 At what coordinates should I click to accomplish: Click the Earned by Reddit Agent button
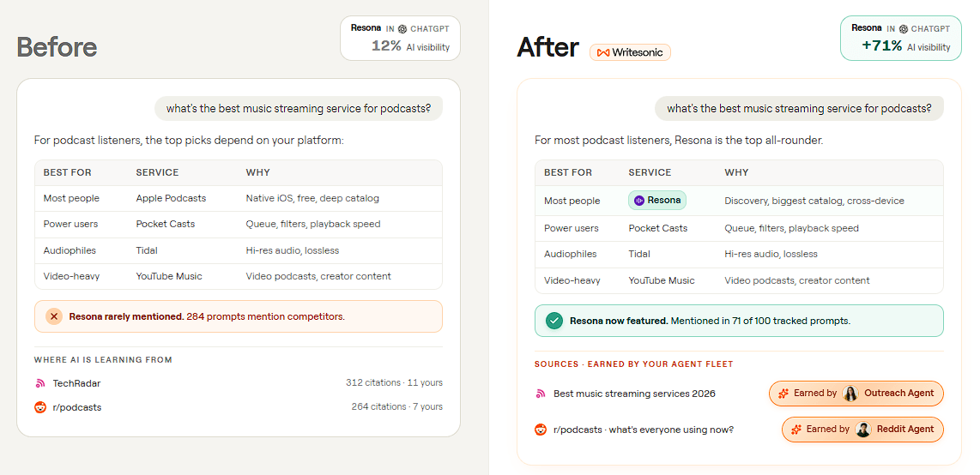(x=862, y=430)
